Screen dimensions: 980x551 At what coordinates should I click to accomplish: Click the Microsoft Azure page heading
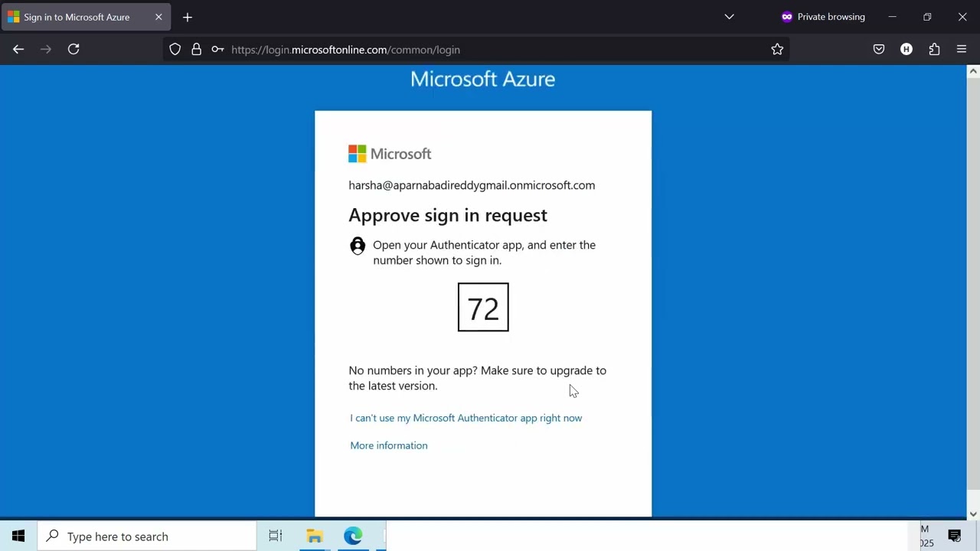click(x=482, y=79)
